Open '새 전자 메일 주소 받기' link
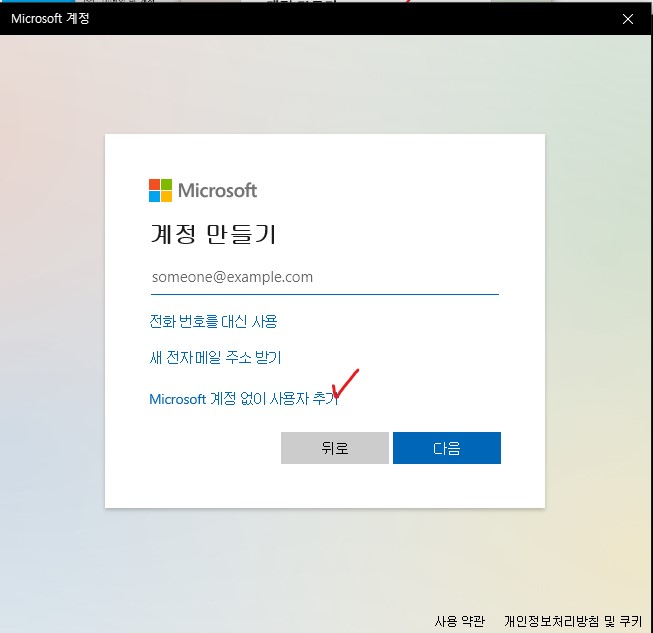 (x=215, y=357)
